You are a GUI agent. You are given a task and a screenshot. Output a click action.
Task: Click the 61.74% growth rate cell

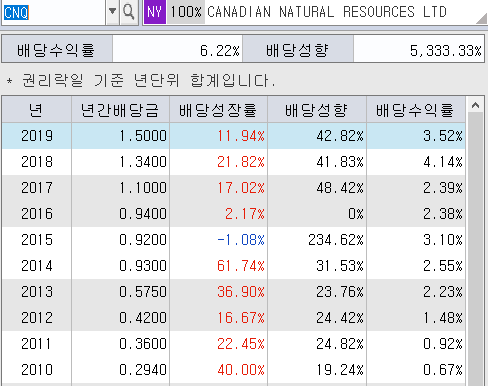(x=218, y=266)
